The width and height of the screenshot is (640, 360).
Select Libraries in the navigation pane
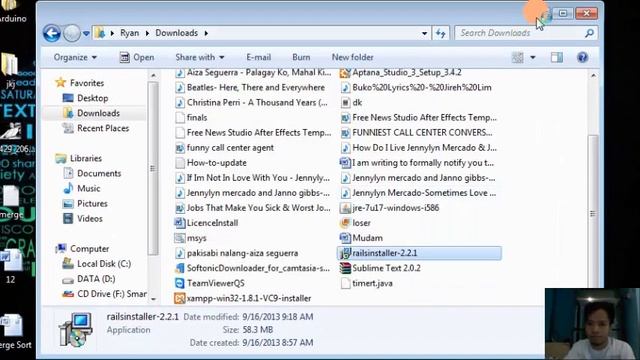coord(86,158)
